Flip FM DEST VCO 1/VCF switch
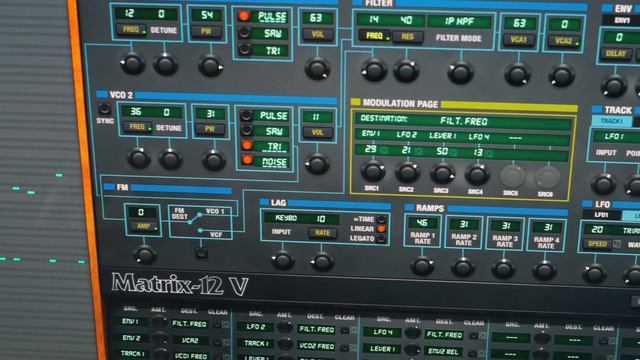This screenshot has height=360, width=640. [x=201, y=252]
